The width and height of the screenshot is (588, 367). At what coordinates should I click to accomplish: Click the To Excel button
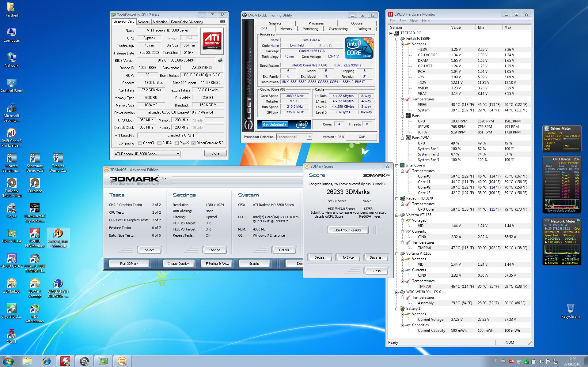click(x=348, y=257)
